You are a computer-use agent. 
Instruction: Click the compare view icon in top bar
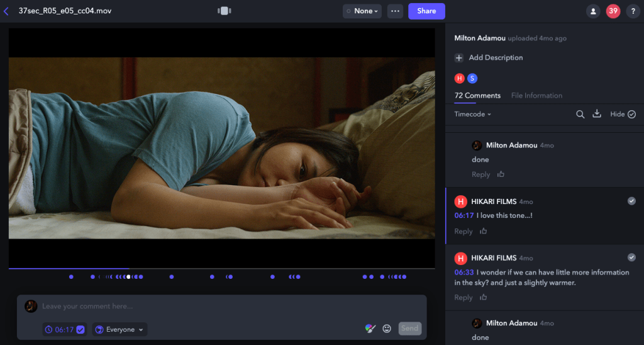tap(225, 11)
